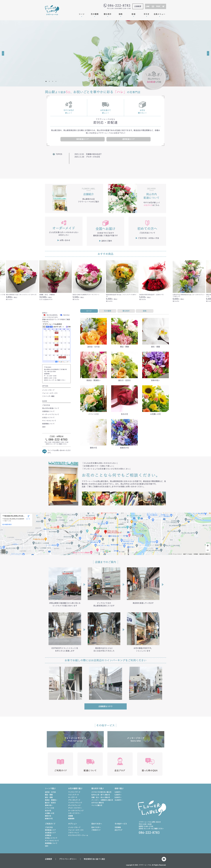Select the first hero slider pagination dot
The width and height of the screenshot is (211, 868).
46,81
